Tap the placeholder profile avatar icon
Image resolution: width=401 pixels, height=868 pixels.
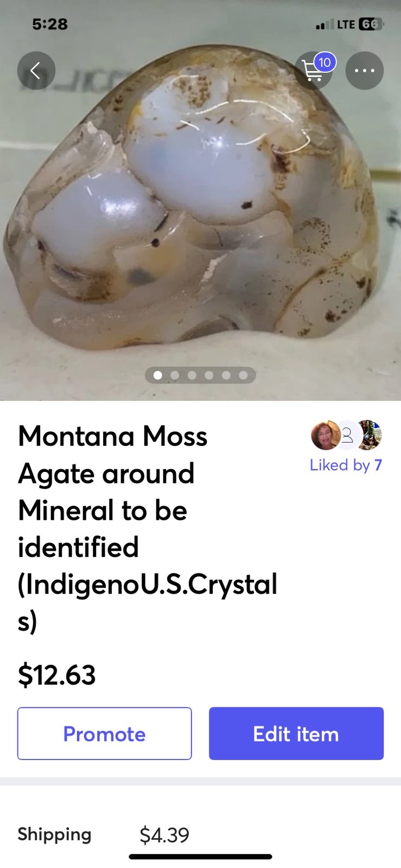tap(347, 435)
